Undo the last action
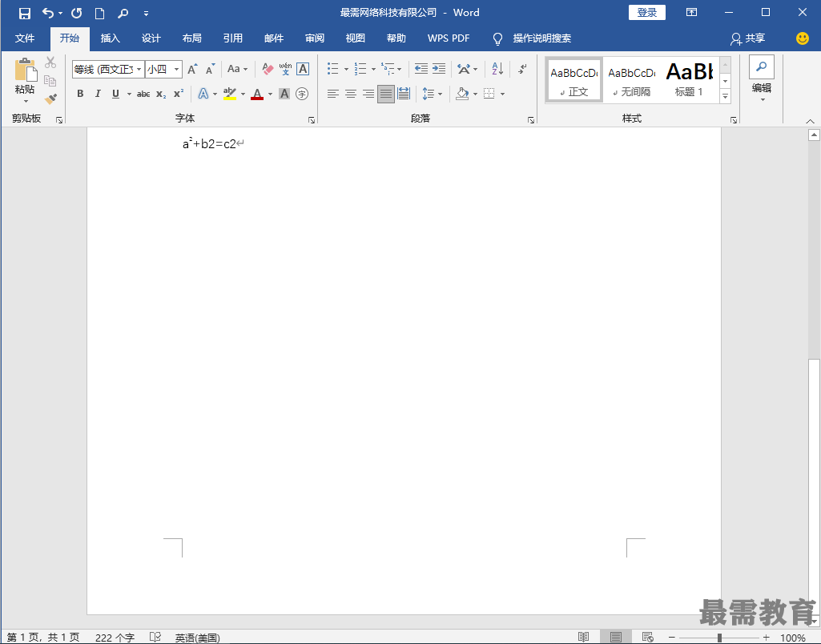 click(x=48, y=13)
